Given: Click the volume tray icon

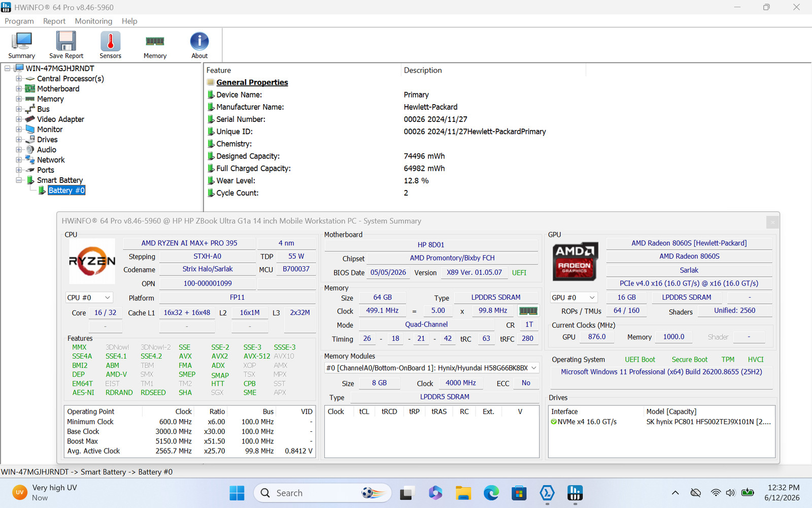Looking at the screenshot, I should (731, 493).
